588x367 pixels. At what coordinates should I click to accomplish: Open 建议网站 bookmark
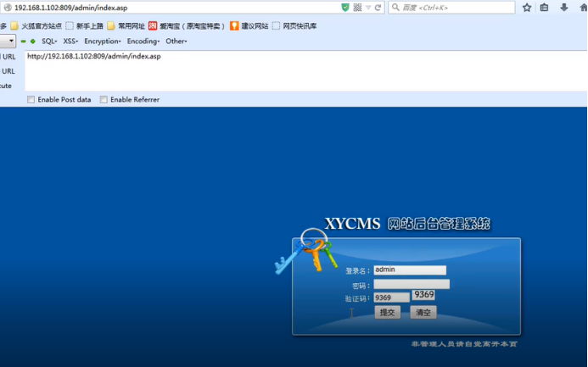[249, 25]
